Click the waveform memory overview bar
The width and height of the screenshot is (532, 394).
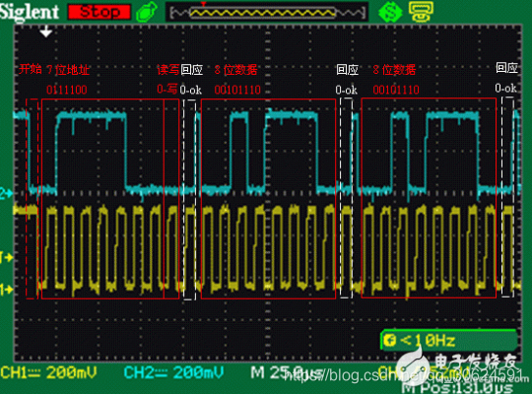[x=267, y=13]
